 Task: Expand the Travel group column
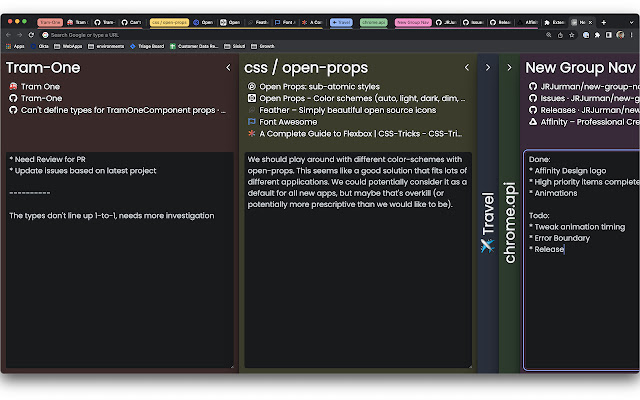[x=487, y=68]
